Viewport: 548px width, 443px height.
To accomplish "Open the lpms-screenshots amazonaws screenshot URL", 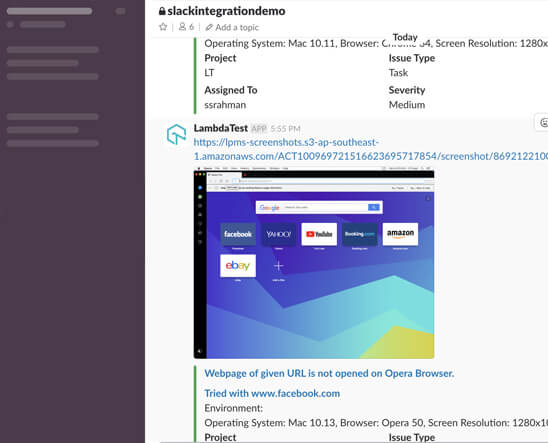I will [x=371, y=149].
